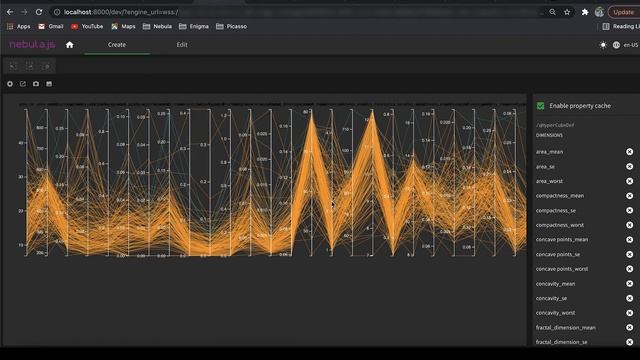The width and height of the screenshot is (640, 360).
Task: Clear all selections icon
Action: click(46, 66)
